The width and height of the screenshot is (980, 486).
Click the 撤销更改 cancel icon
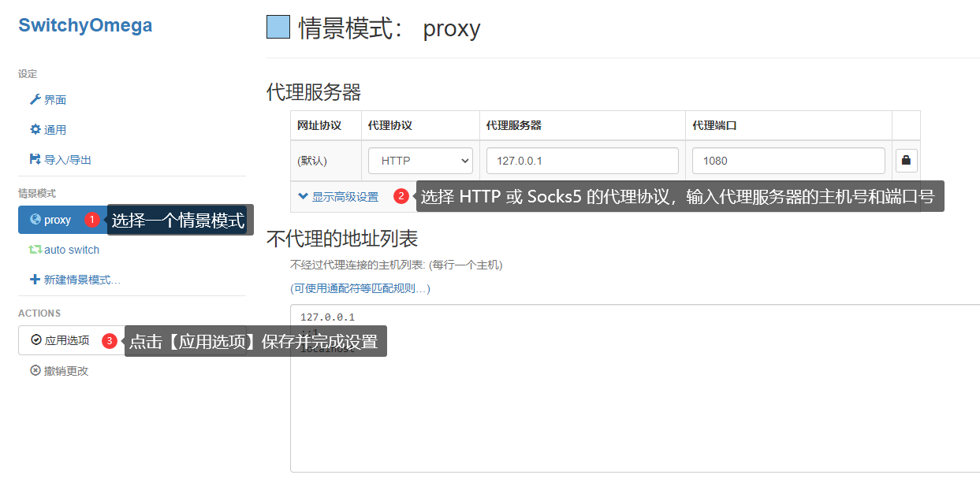point(35,370)
